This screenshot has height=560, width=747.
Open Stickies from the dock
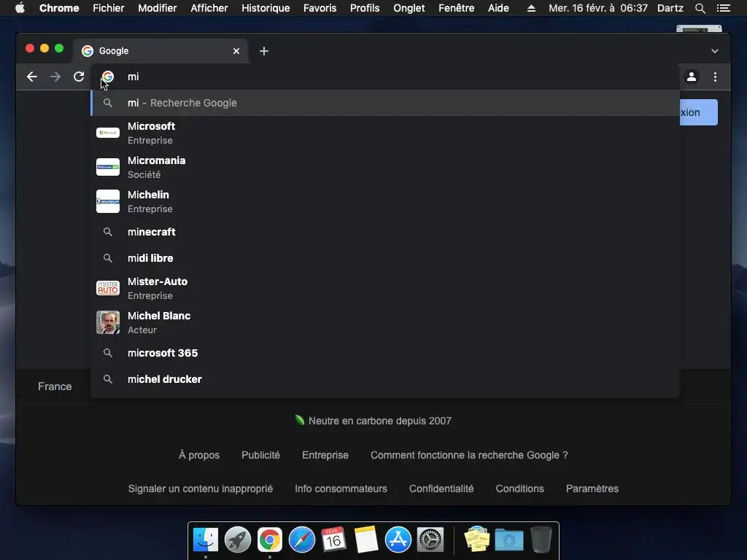tap(477, 540)
